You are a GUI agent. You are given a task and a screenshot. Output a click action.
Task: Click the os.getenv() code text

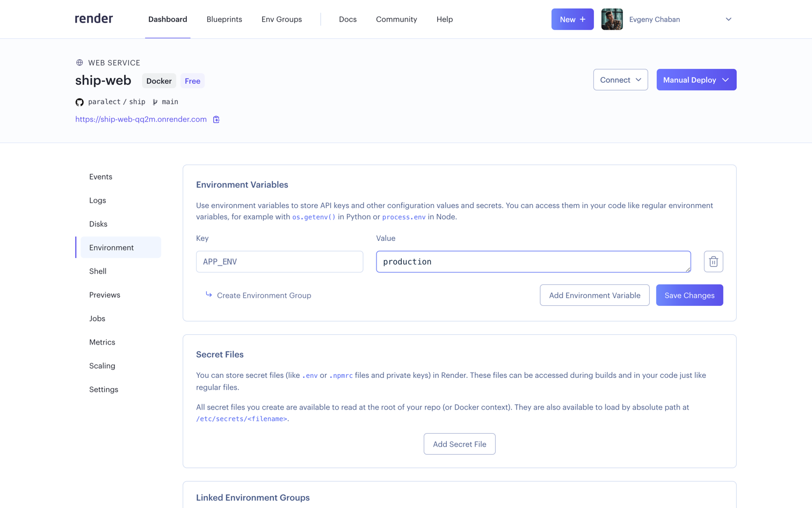pos(314,217)
